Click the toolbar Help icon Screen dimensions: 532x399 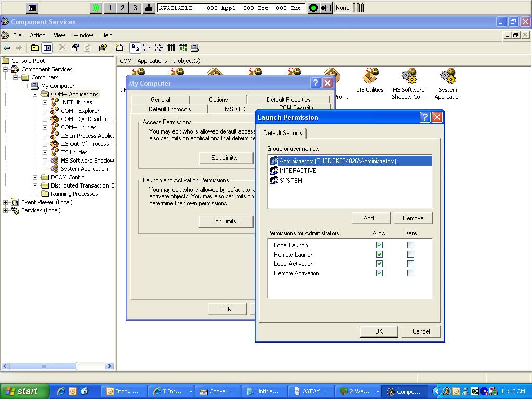pos(102,48)
